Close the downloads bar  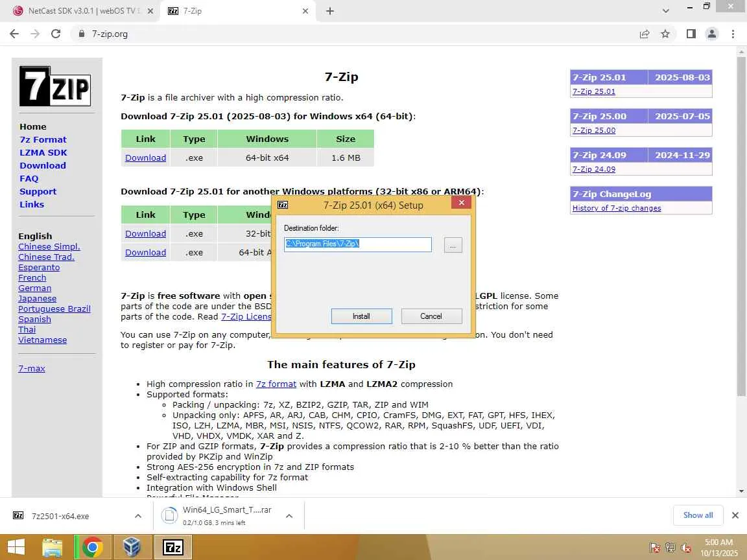click(735, 515)
